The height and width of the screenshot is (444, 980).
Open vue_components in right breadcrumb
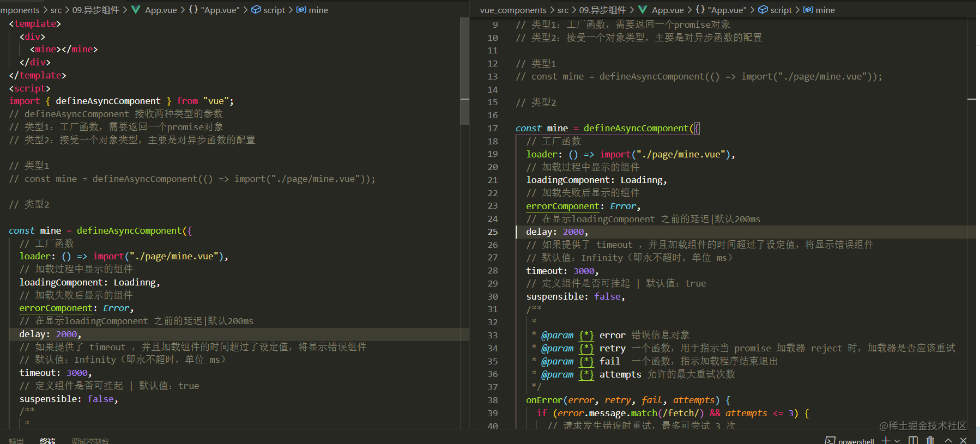[x=513, y=10]
